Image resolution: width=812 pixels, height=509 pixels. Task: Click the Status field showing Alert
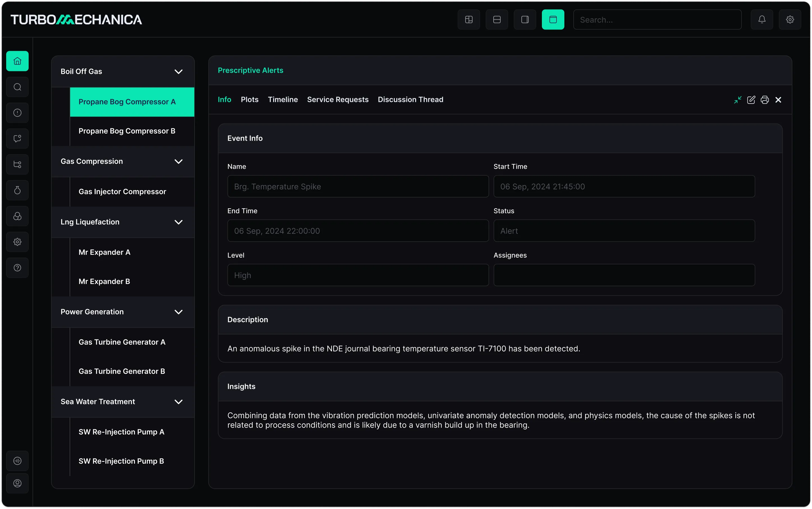click(x=624, y=230)
